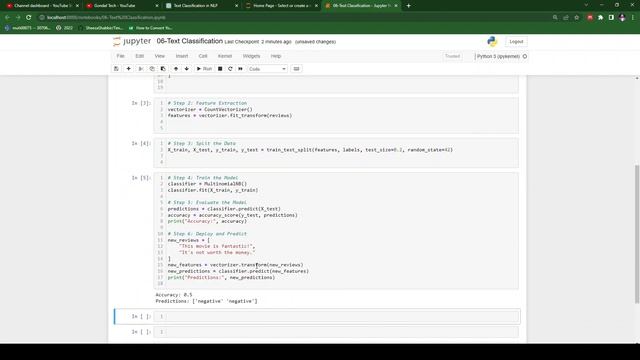640x360 pixels.
Task: Interrupt the kernel with stop icon
Action: 220,69
